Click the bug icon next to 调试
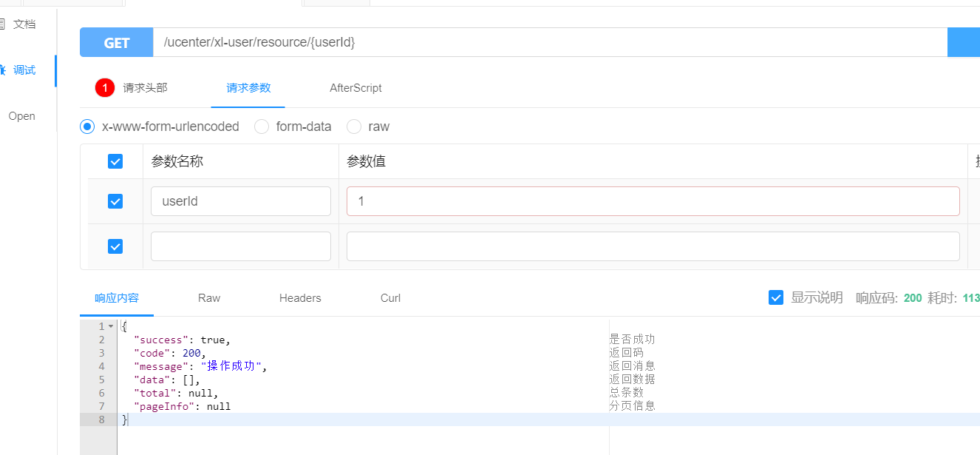Viewport: 980px width, 455px height. point(3,70)
